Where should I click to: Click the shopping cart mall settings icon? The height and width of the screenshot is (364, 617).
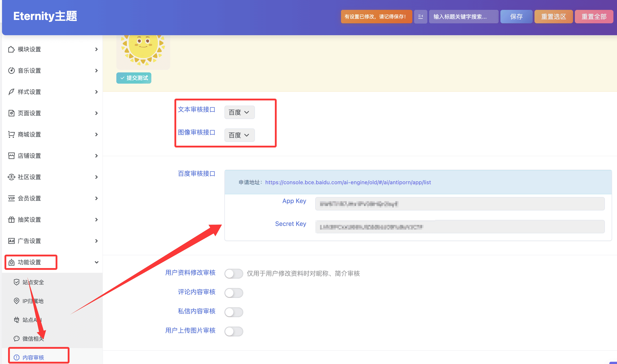tap(11, 134)
